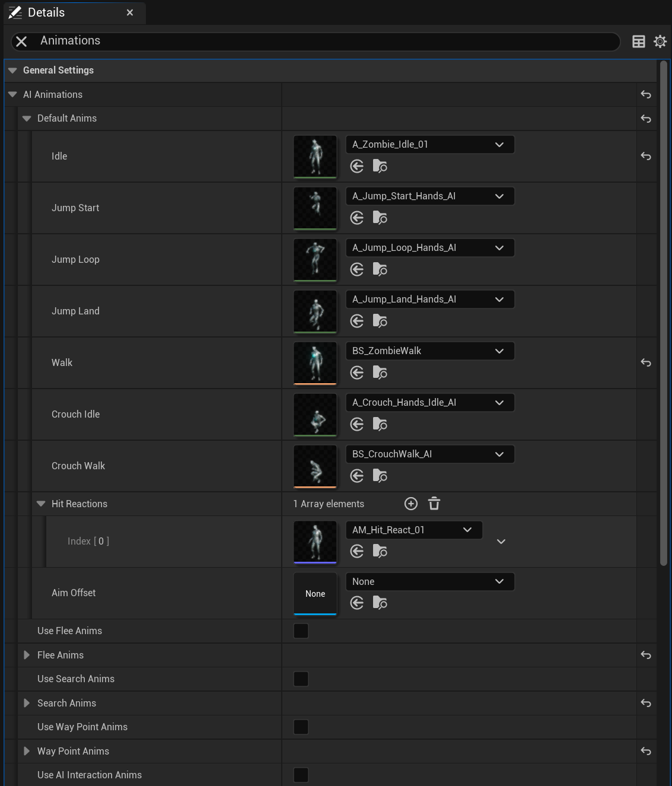Close the Details tab
672x786 pixels.
130,12
